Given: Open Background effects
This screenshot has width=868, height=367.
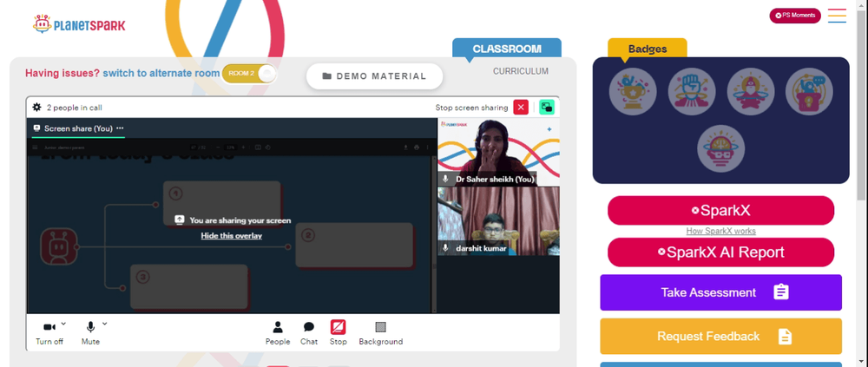Looking at the screenshot, I should point(381,332).
